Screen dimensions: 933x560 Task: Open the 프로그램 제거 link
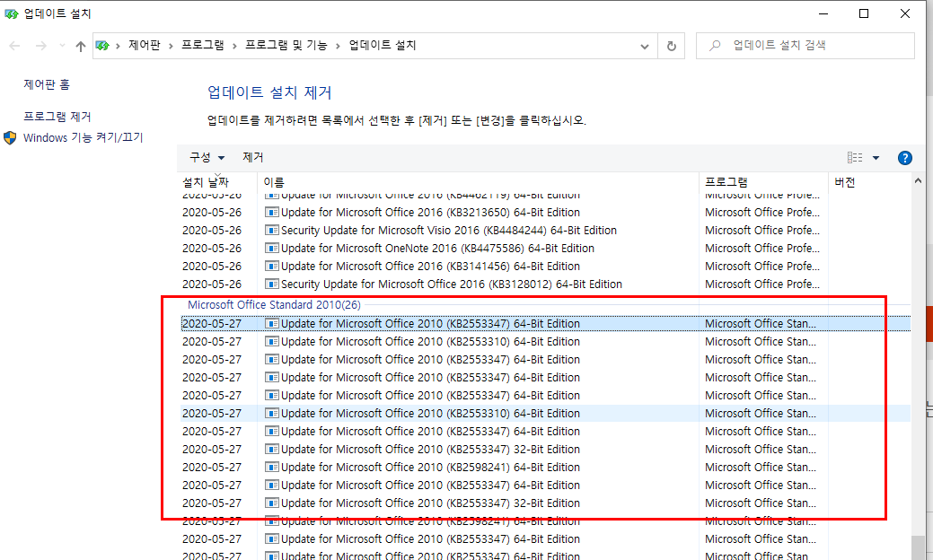[57, 117]
